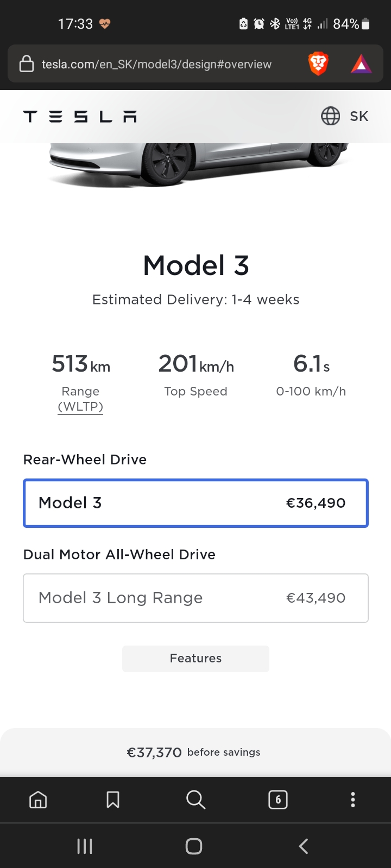Click the Tesla logo

pos(80,116)
